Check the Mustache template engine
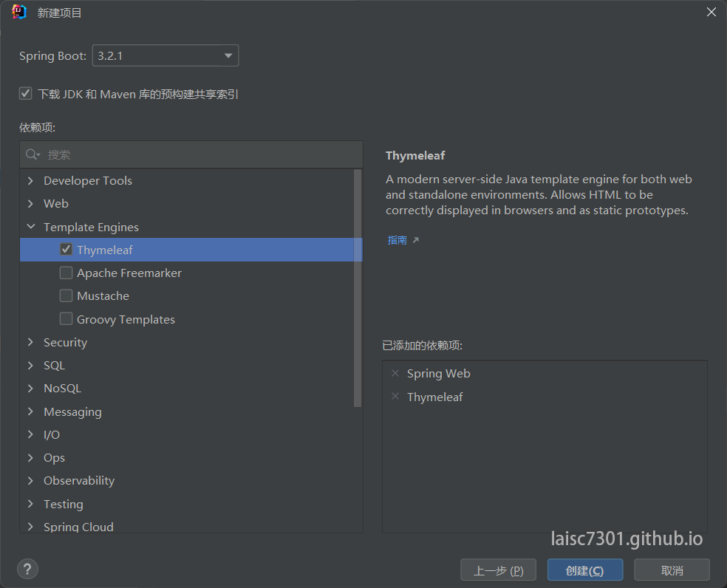The image size is (727, 588). [66, 295]
